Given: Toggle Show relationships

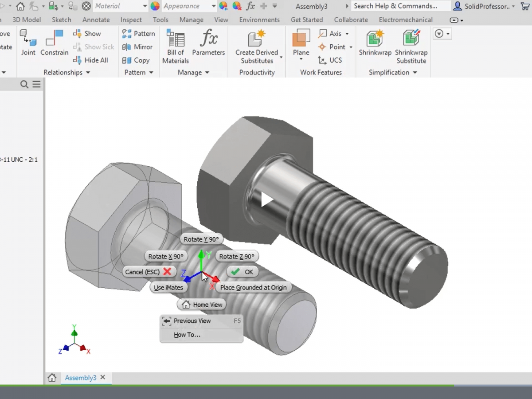Looking at the screenshot, I should point(87,34).
